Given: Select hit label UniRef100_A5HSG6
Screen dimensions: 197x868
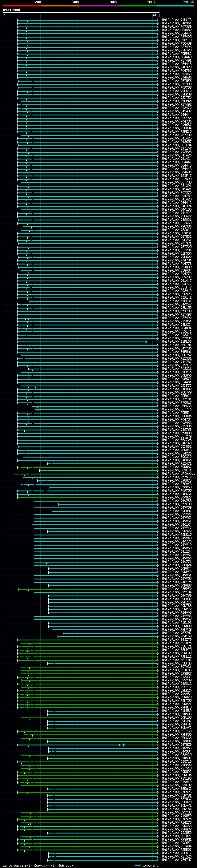Looking at the screenshot, I should pyautogui.click(x=177, y=406).
